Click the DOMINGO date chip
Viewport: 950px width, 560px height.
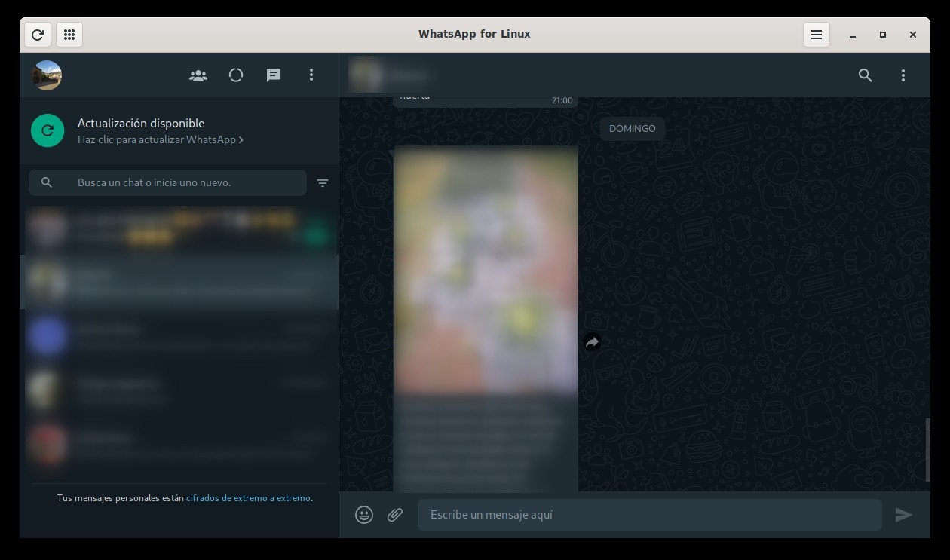pyautogui.click(x=633, y=129)
